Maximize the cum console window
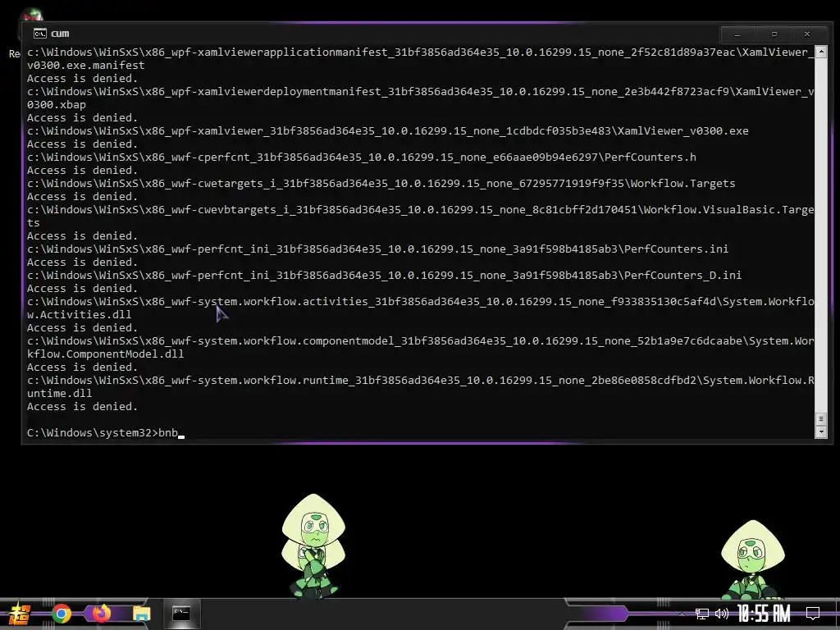This screenshot has width=840, height=630. pos(774,34)
